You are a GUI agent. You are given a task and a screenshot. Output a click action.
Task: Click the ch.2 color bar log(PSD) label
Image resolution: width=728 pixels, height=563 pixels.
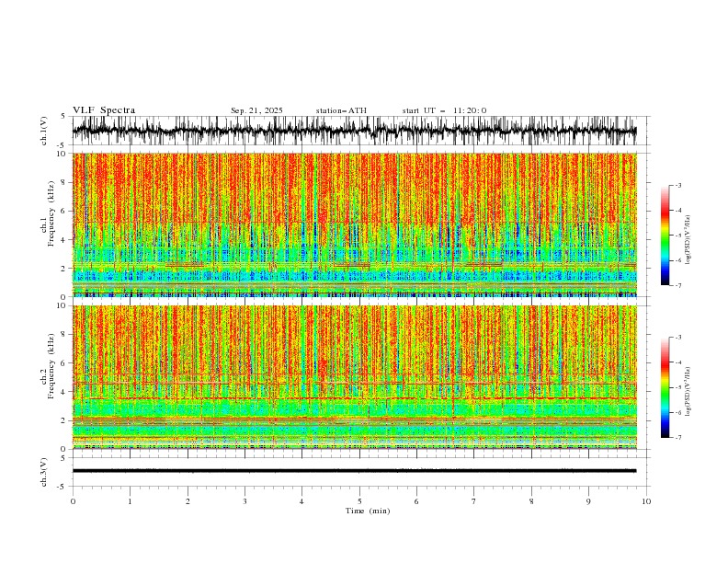[x=688, y=391]
